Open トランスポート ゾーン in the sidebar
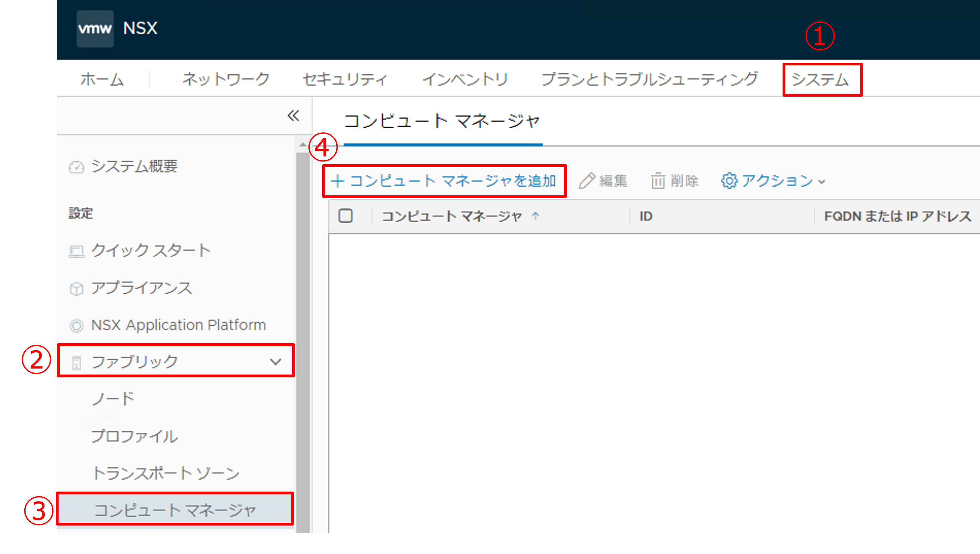Viewport: 980px width, 554px height. (166, 473)
